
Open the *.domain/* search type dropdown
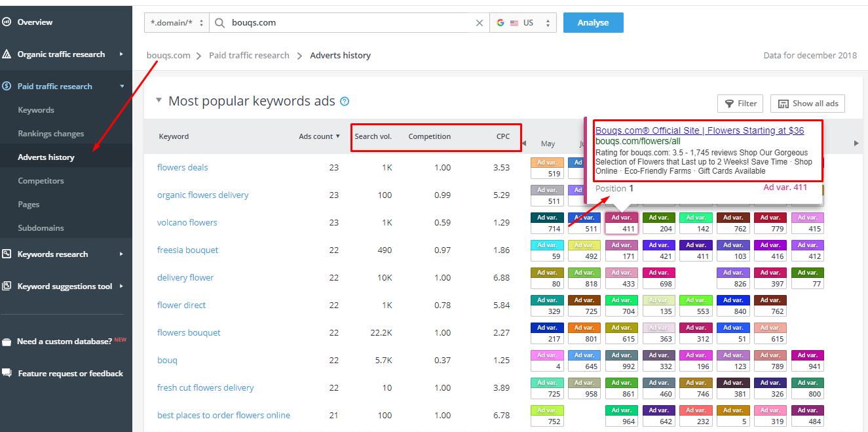(x=177, y=23)
